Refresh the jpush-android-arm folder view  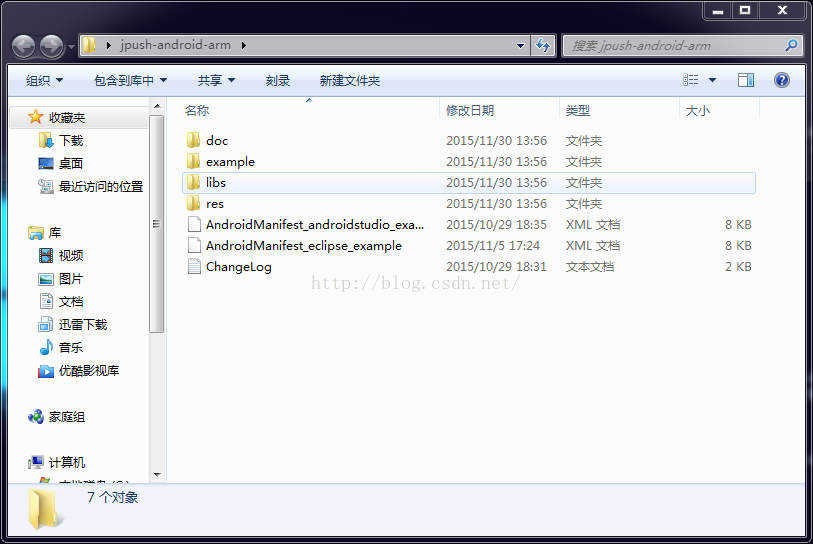point(543,46)
